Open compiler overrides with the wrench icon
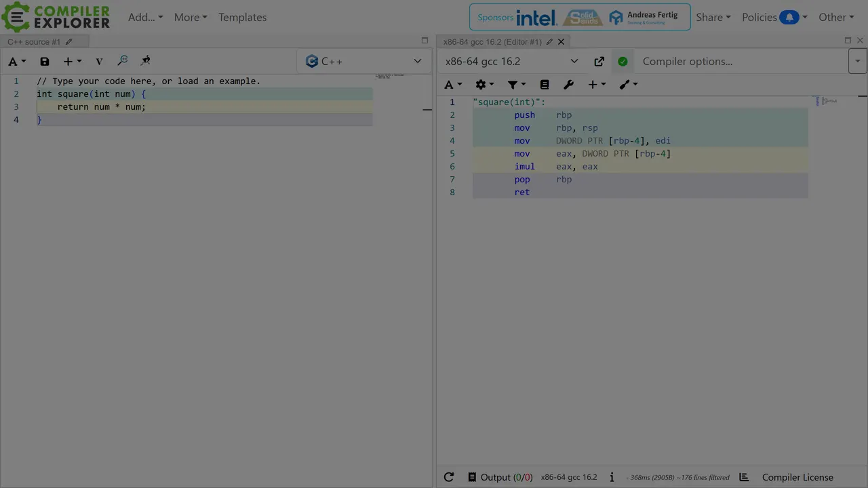 [x=568, y=85]
